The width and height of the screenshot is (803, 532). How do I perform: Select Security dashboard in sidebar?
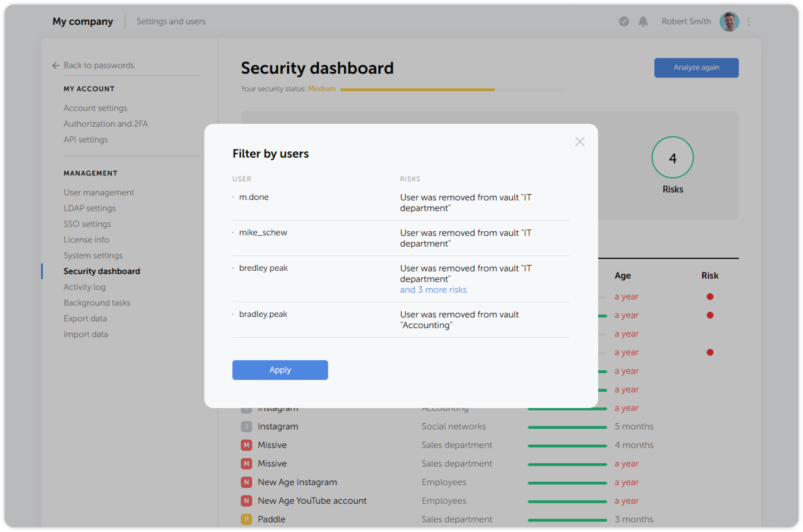click(x=102, y=271)
